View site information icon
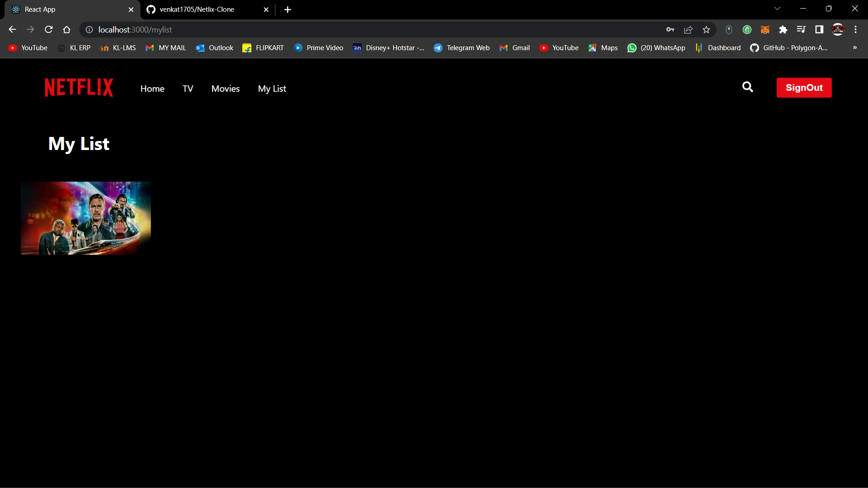This screenshot has height=488, width=868. (89, 29)
